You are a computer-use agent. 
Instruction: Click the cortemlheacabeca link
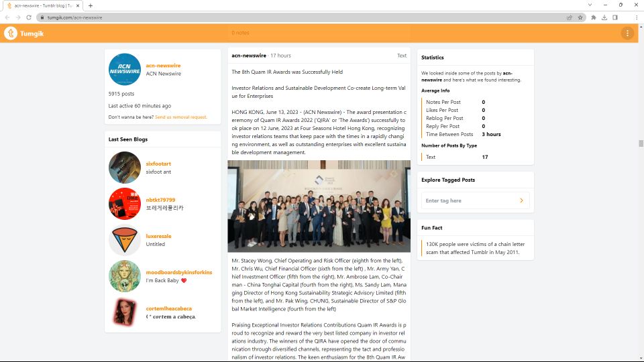pyautogui.click(x=169, y=308)
